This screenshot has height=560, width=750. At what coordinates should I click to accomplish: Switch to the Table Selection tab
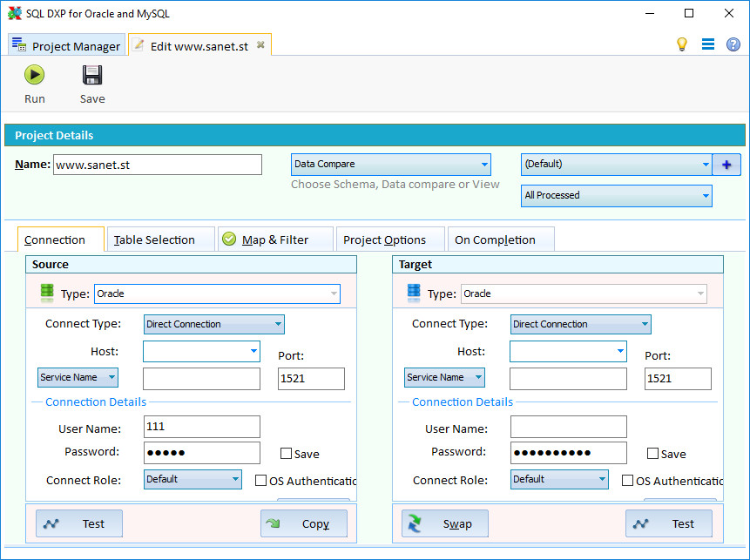[x=159, y=239]
